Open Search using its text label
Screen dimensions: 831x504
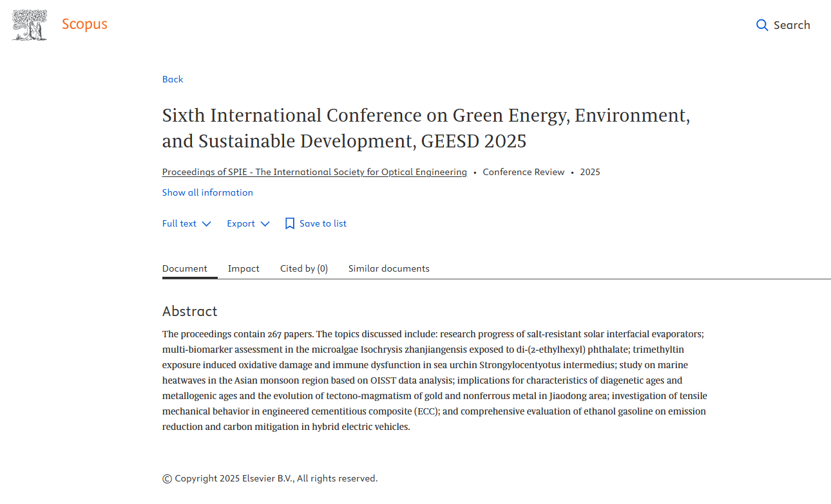tap(792, 25)
